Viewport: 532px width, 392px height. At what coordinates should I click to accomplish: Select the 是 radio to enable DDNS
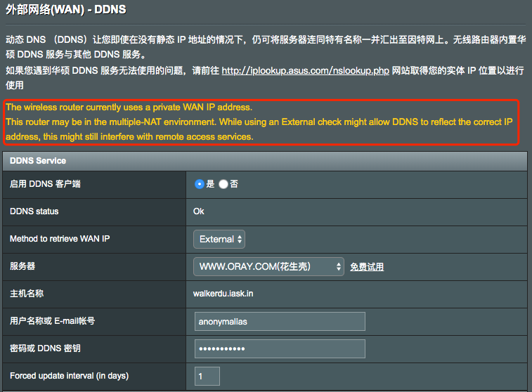click(200, 184)
